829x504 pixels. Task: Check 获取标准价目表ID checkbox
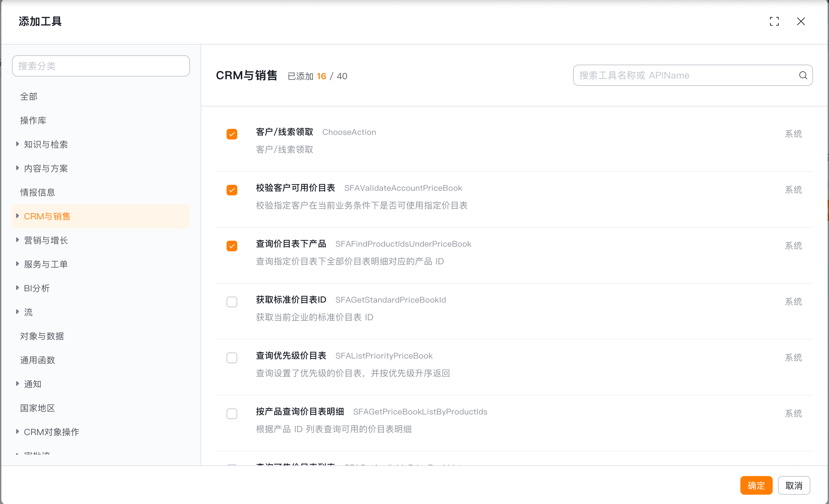232,302
